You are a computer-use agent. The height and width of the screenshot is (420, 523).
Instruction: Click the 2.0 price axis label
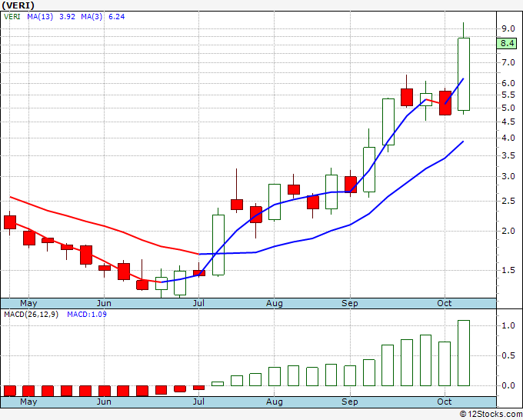(508, 231)
